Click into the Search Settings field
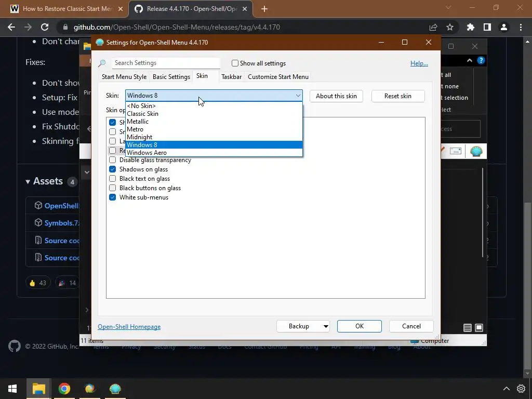The image size is (532, 399). click(x=166, y=63)
